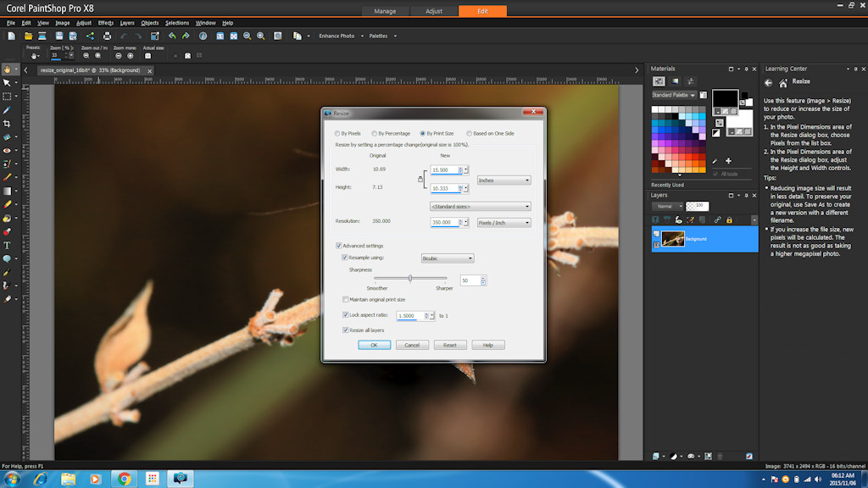
Task: Click the Print icon in the toolbar
Action: pos(107,36)
